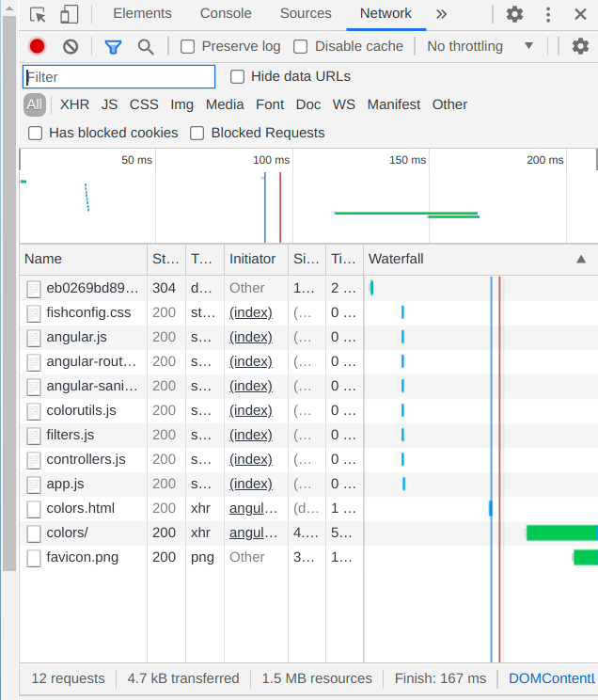Image resolution: width=598 pixels, height=700 pixels.
Task: Filter requests by Media
Action: click(225, 104)
